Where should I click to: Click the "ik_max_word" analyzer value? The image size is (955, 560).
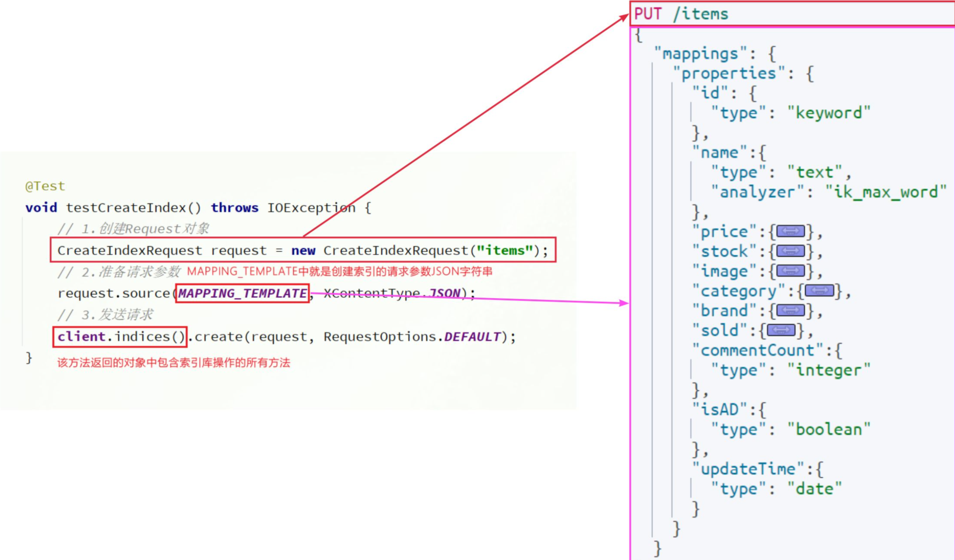click(886, 192)
